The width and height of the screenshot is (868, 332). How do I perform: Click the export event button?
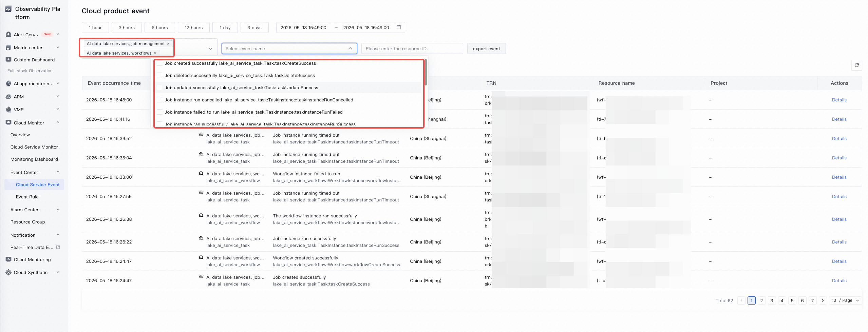click(x=486, y=48)
